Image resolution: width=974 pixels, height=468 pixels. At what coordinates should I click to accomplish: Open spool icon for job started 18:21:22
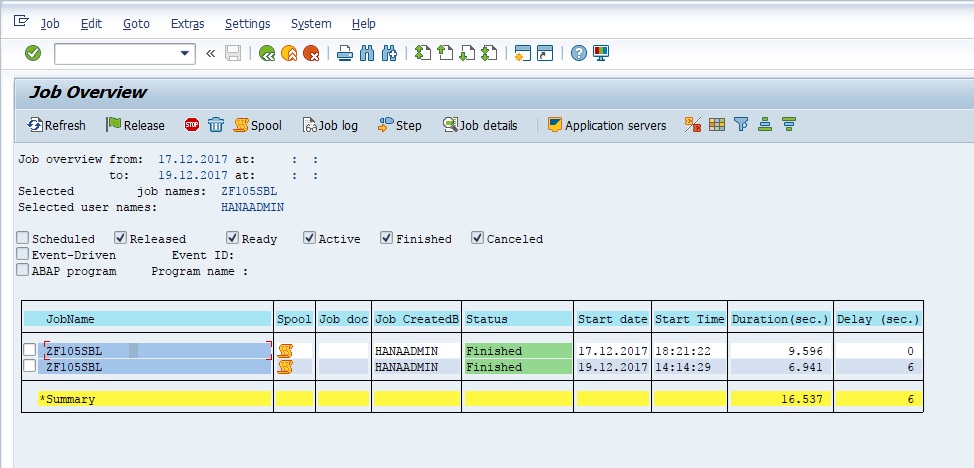[x=285, y=351]
